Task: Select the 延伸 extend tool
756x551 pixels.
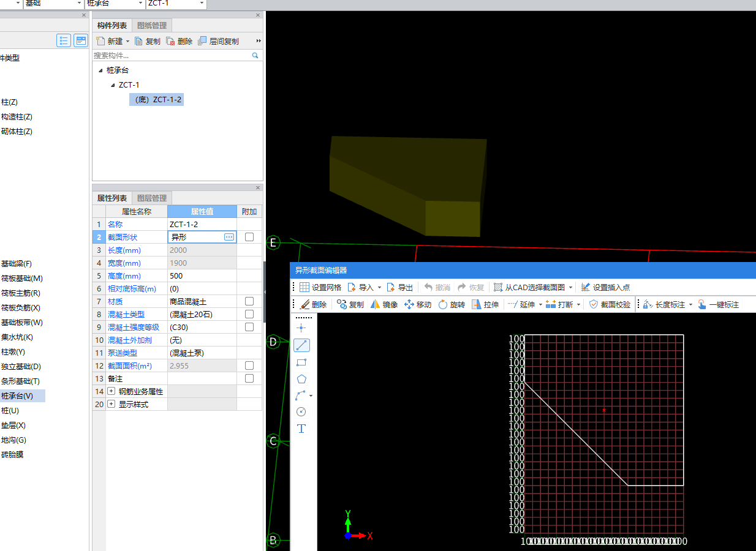Action: (x=521, y=304)
